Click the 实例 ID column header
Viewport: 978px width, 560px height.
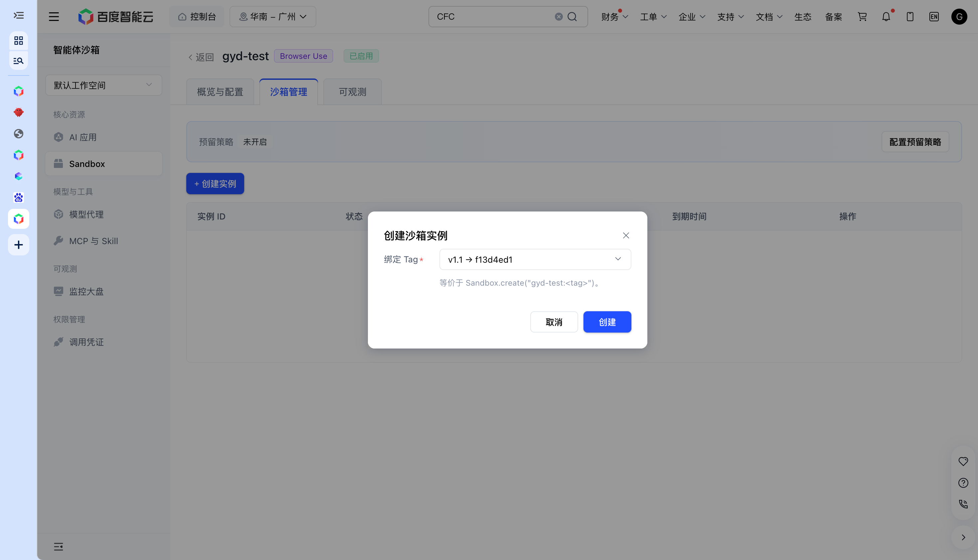click(211, 216)
